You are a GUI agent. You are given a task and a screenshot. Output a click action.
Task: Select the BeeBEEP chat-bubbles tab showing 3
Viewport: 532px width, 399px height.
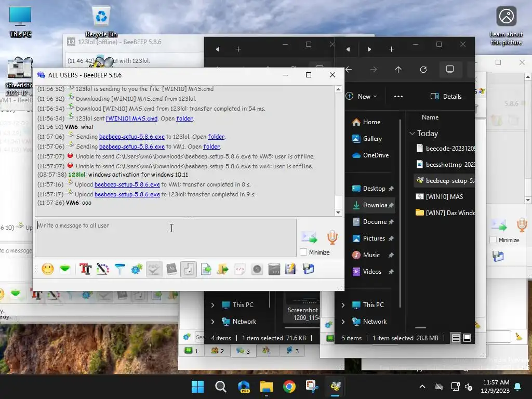[243, 351]
